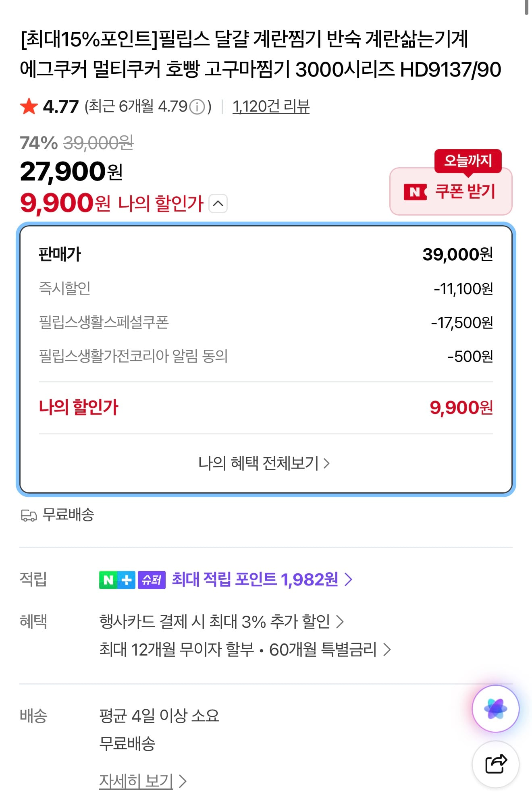Click the 오늘까지 red badge
The height and width of the screenshot is (801, 532).
click(468, 161)
